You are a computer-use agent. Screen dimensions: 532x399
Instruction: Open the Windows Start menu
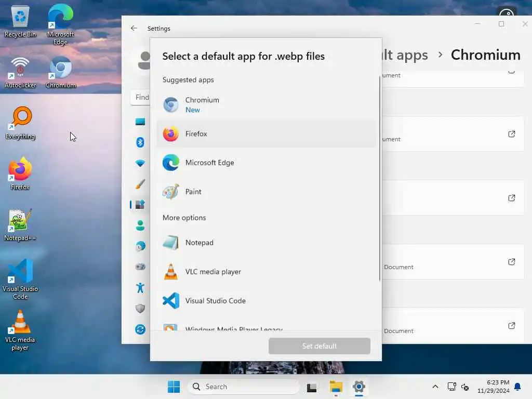(174, 387)
